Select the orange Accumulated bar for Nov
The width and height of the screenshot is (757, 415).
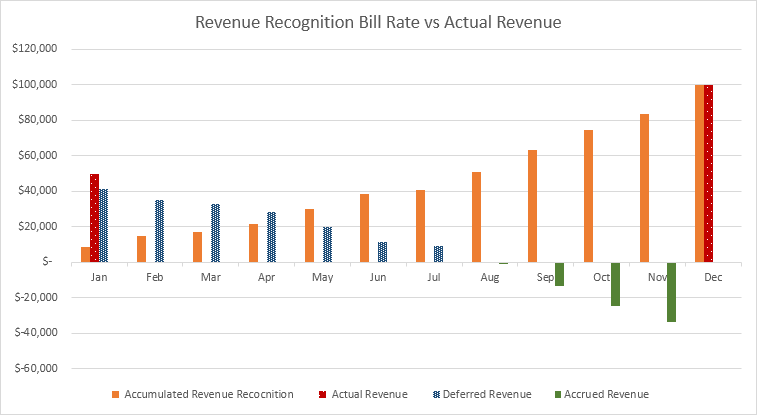pos(644,188)
